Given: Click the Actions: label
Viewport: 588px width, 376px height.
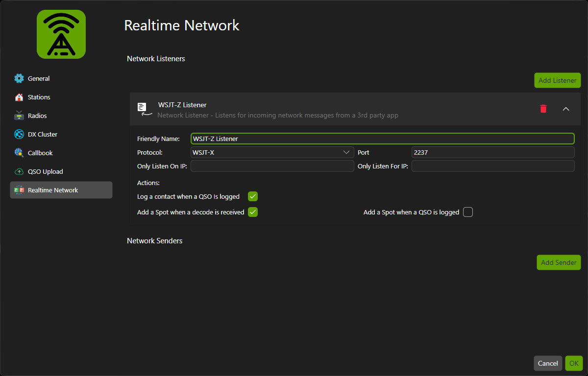Looking at the screenshot, I should pos(148,183).
